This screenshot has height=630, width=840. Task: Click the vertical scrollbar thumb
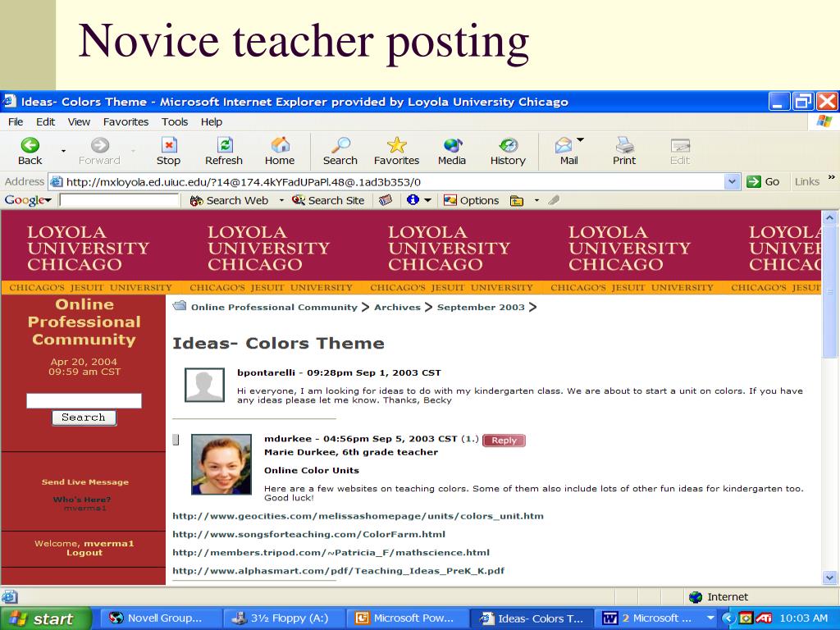[830, 291]
